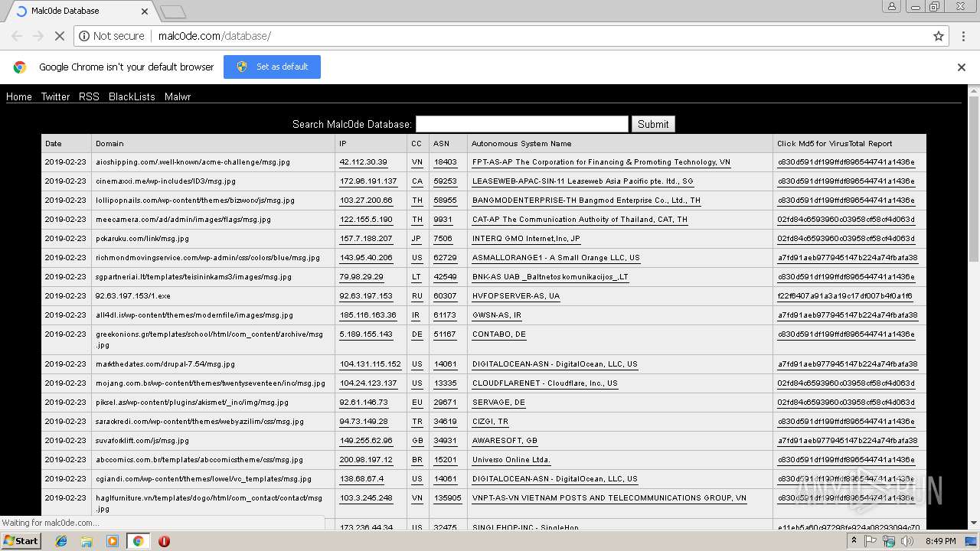Click ASN 59253 link
Viewport: 980px width, 551px height.
coord(445,181)
